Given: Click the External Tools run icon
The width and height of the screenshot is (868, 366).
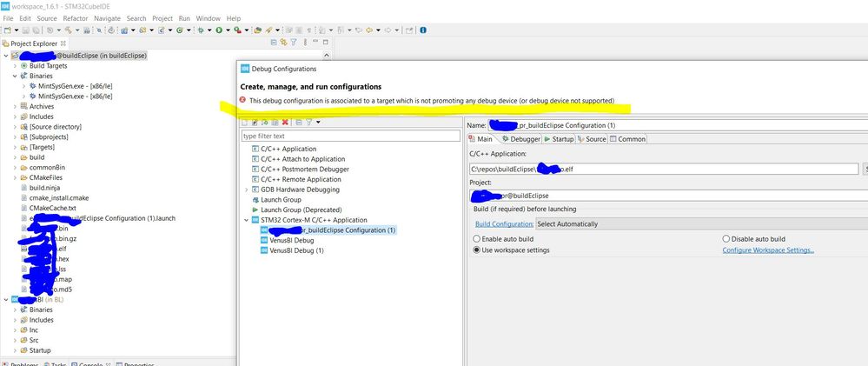Looking at the screenshot, I should (238, 30).
